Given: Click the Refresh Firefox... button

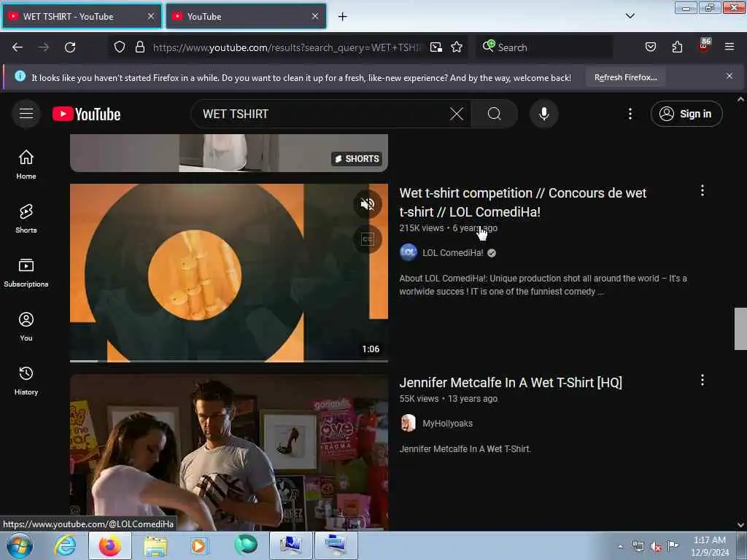Looking at the screenshot, I should 625,77.
